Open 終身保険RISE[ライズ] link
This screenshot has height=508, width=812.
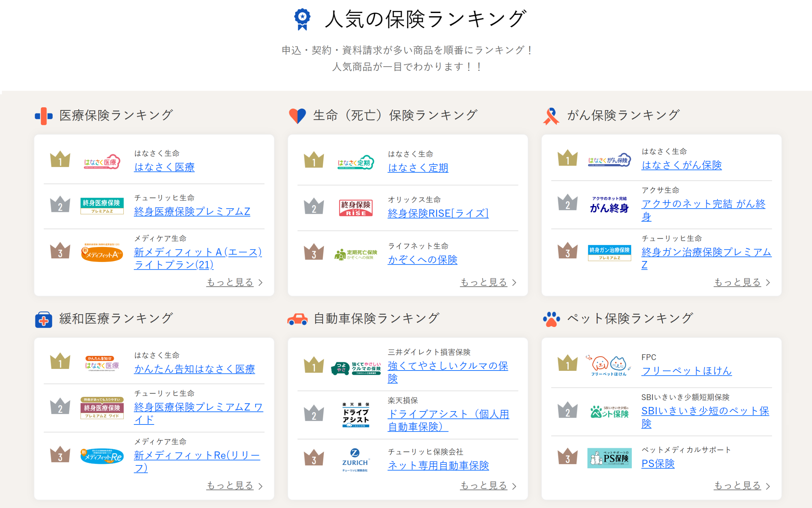[x=438, y=213]
